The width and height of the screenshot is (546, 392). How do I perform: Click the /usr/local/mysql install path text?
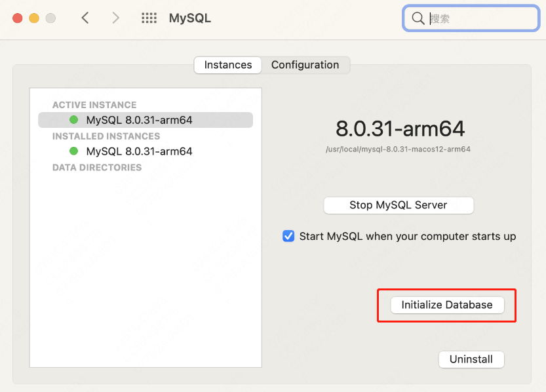pos(398,149)
